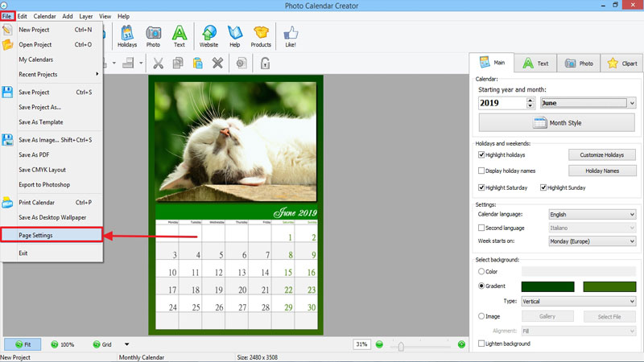Image resolution: width=644 pixels, height=362 pixels.
Task: Pick the dark green gradient start color
Action: tap(547, 286)
